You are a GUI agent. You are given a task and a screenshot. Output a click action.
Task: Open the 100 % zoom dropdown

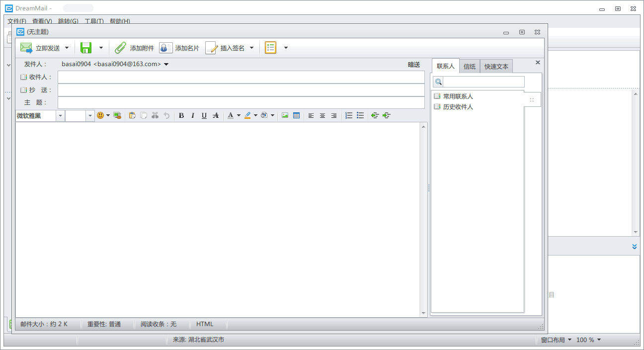[x=589, y=340]
